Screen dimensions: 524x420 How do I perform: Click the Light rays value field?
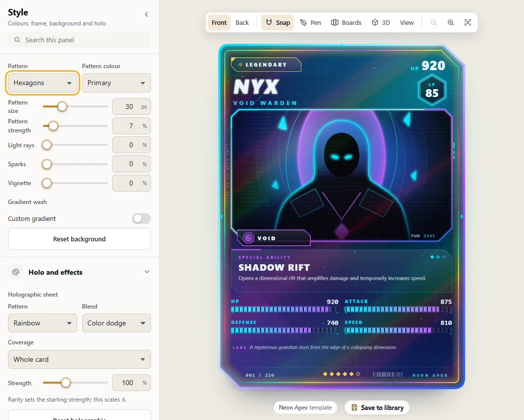(131, 145)
